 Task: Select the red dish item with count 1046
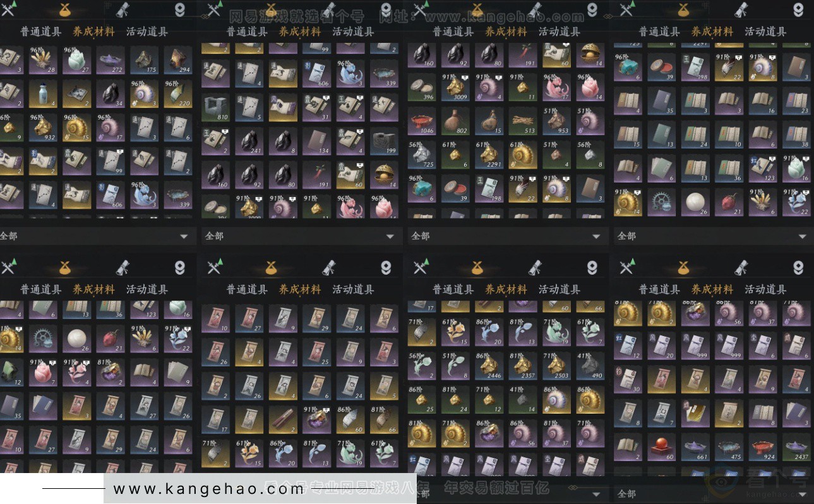pos(421,121)
